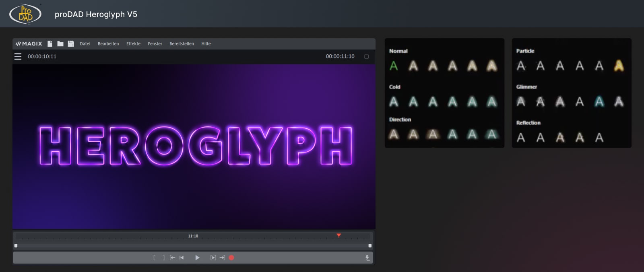Click the lightning bolt icon in transport bar
Image resolution: width=644 pixels, height=272 pixels.
[367, 258]
